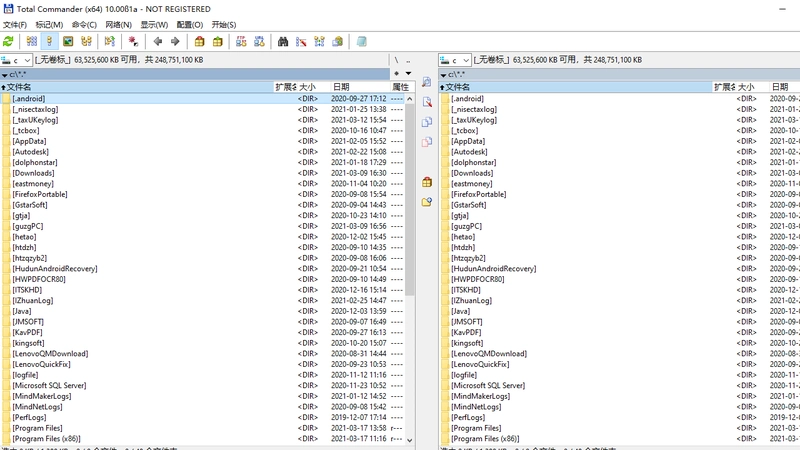Toggle the Tree view toolbar button
Image resolution: width=800 pixels, height=450 pixels.
click(x=86, y=42)
